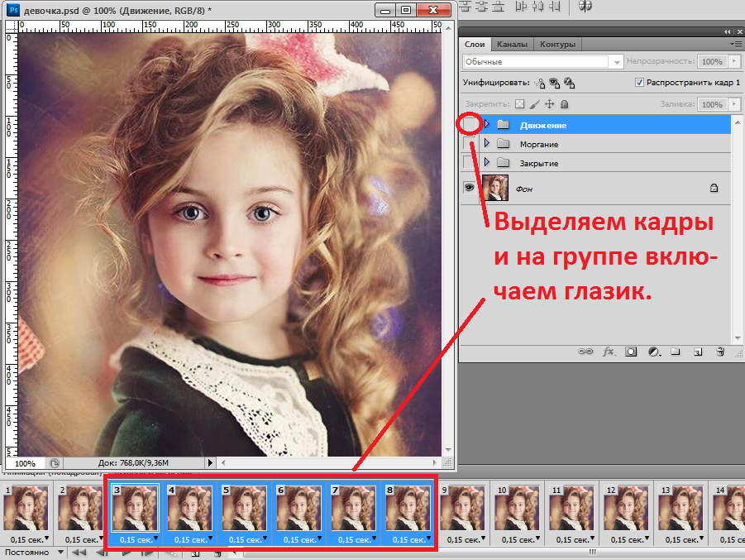Select animation frame 5

pyautogui.click(x=245, y=508)
